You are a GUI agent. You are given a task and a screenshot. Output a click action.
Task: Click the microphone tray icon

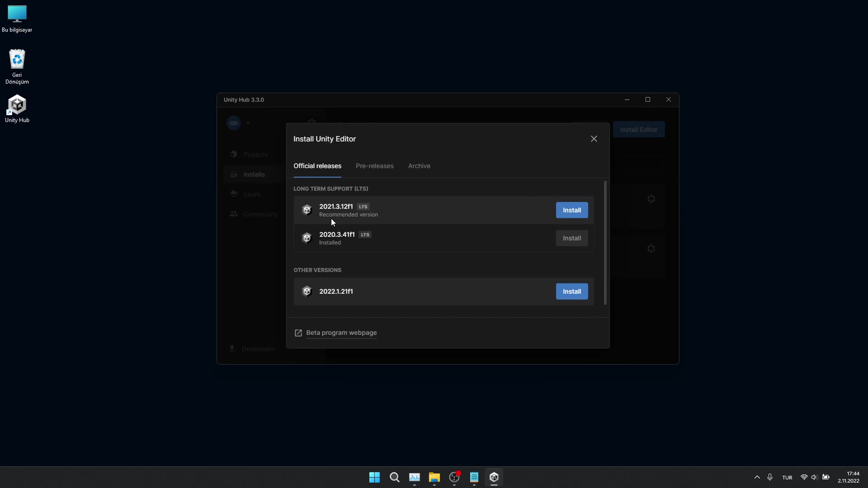[770, 477]
